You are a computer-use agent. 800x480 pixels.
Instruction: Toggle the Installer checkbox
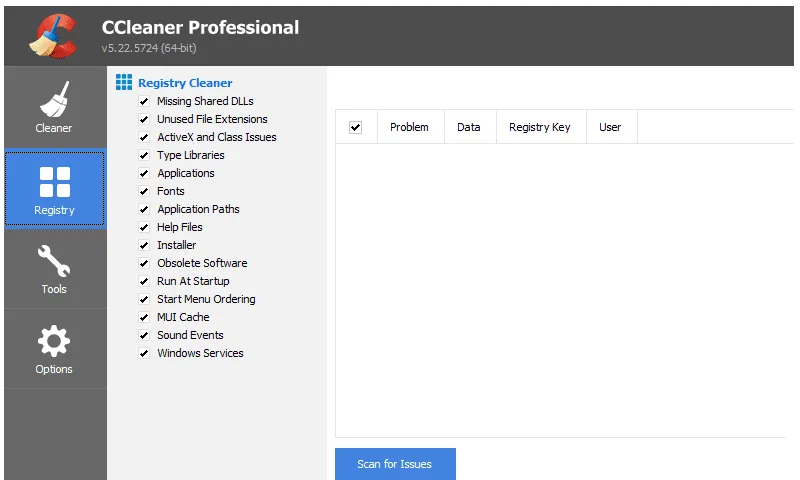click(144, 245)
